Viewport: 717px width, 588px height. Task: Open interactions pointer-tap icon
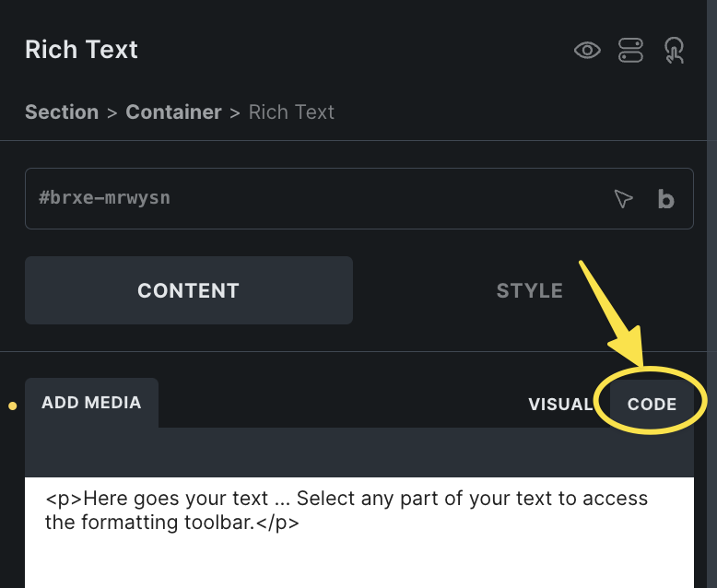[674, 51]
